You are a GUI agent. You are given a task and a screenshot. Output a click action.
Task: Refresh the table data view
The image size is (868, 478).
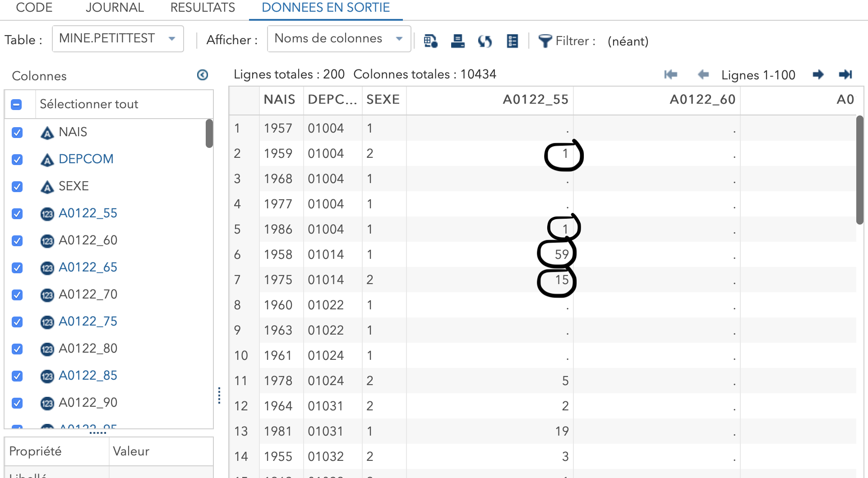pos(485,41)
